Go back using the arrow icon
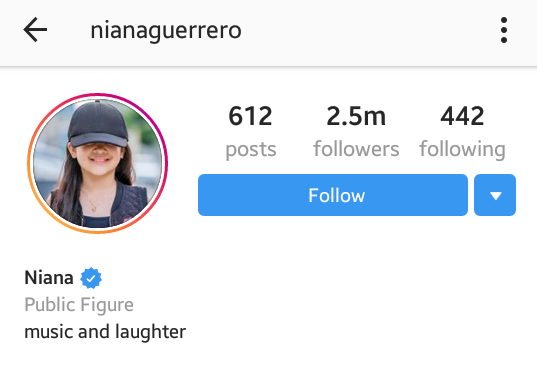Screen dimensions: 537x366 pyautogui.click(x=35, y=30)
